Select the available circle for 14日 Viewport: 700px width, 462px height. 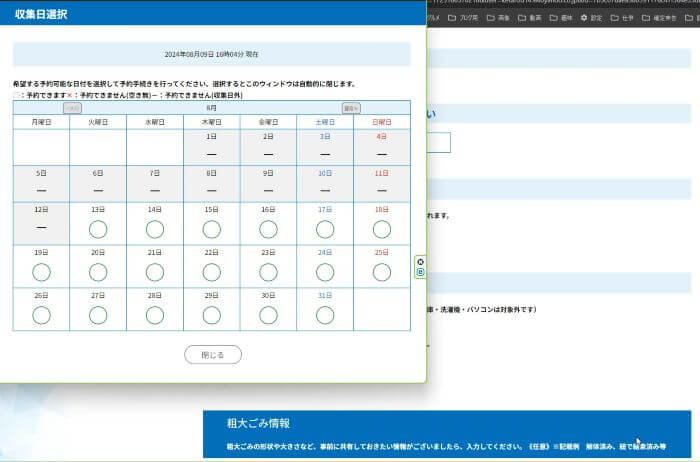[154, 229]
